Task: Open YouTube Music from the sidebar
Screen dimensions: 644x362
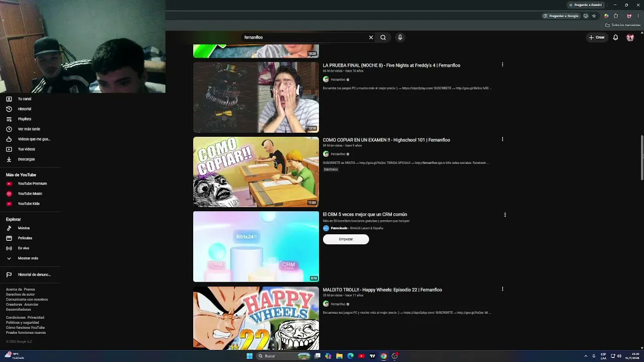Action: pyautogui.click(x=30, y=194)
